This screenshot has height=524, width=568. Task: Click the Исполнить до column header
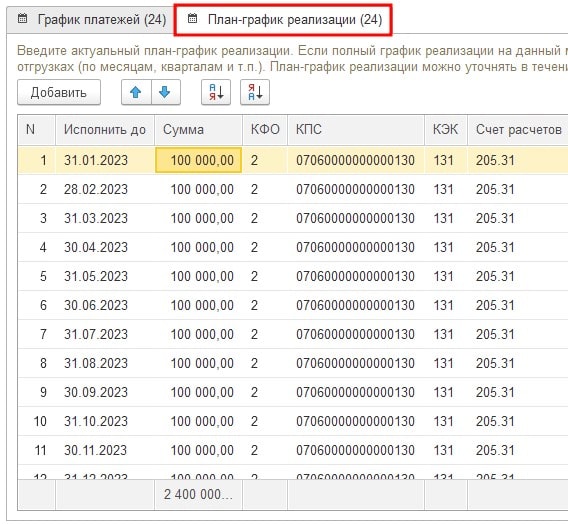(x=105, y=130)
